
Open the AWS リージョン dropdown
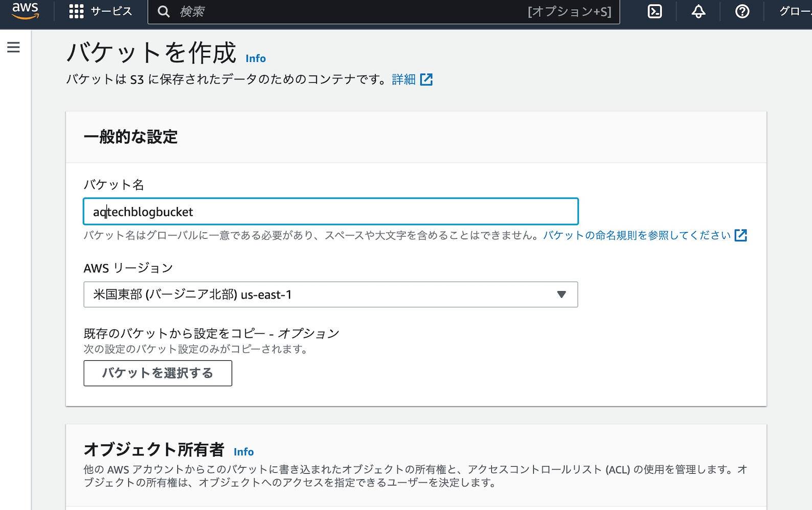tap(331, 294)
